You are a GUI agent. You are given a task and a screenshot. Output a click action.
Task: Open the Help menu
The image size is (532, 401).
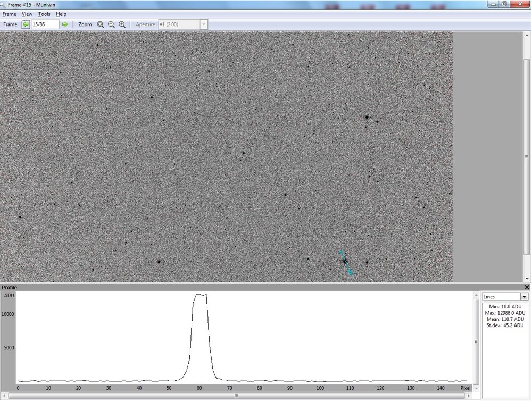pos(61,14)
